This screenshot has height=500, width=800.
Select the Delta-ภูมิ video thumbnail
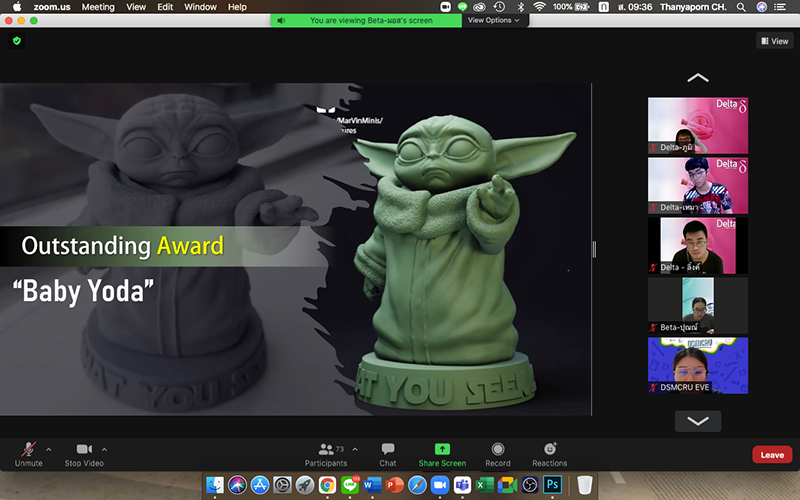(698, 126)
